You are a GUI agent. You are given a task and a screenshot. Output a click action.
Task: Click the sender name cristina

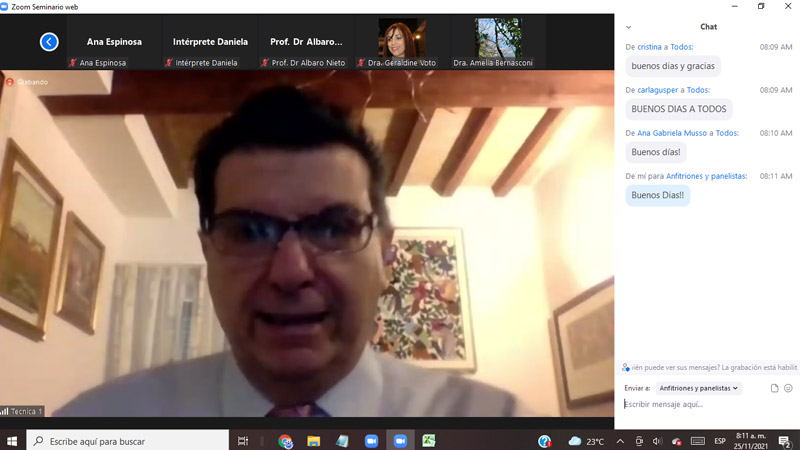(x=649, y=47)
